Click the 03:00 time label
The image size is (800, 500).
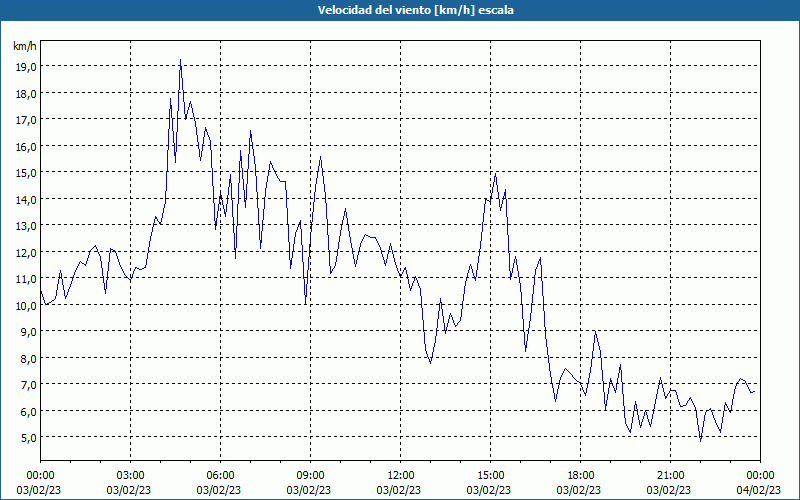pyautogui.click(x=130, y=476)
